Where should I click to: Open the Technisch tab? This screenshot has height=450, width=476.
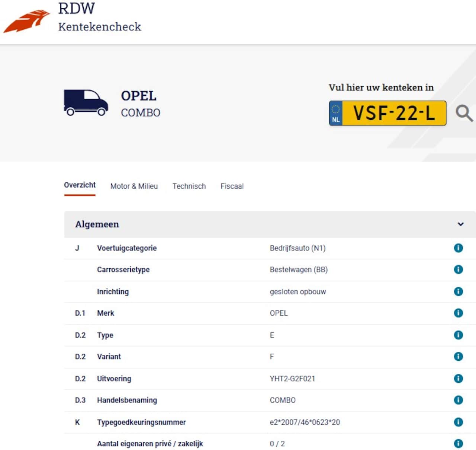point(189,186)
